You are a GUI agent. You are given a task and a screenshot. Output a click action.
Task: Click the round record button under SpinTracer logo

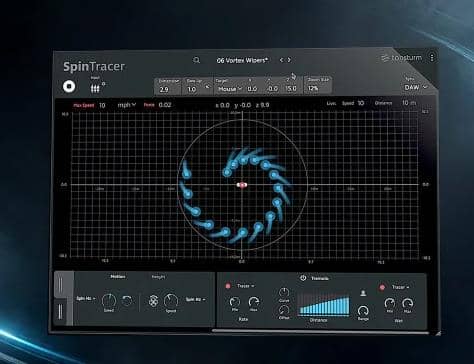tap(69, 87)
